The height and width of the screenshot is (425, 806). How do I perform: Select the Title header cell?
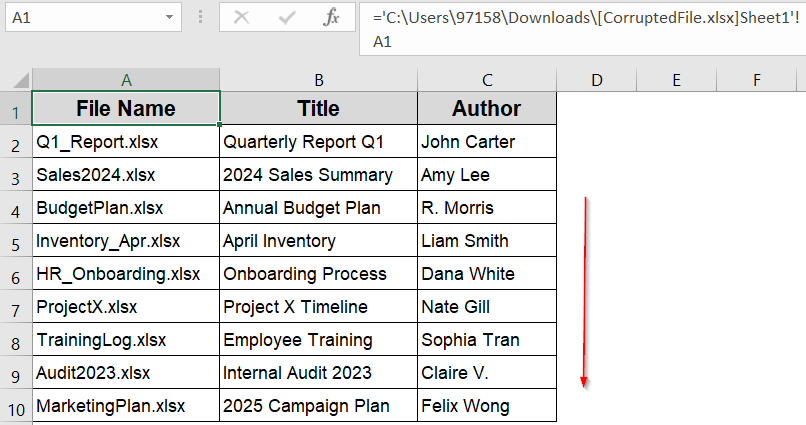coord(319,108)
